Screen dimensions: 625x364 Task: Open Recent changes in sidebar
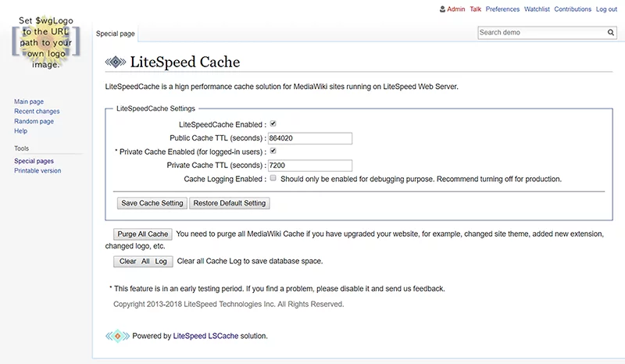[37, 111]
